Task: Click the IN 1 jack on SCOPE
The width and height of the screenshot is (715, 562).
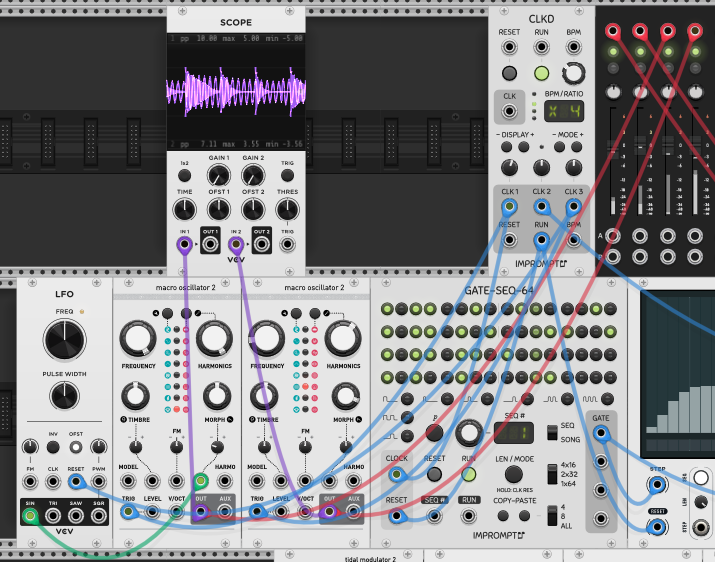Action: click(x=184, y=245)
